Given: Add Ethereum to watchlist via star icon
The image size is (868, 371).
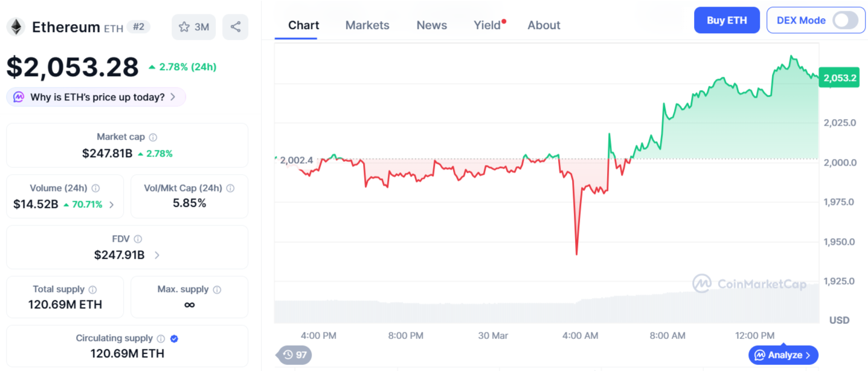Looking at the screenshot, I should [184, 27].
